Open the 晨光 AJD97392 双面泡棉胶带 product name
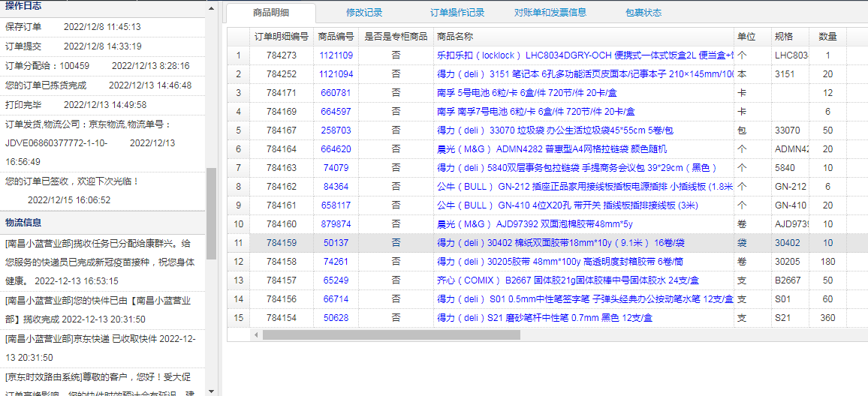The width and height of the screenshot is (868, 396). pos(535,224)
